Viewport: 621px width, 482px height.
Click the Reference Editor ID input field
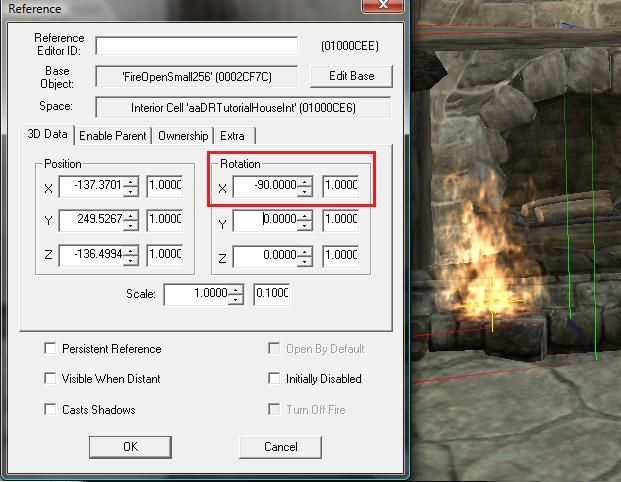coord(196,46)
